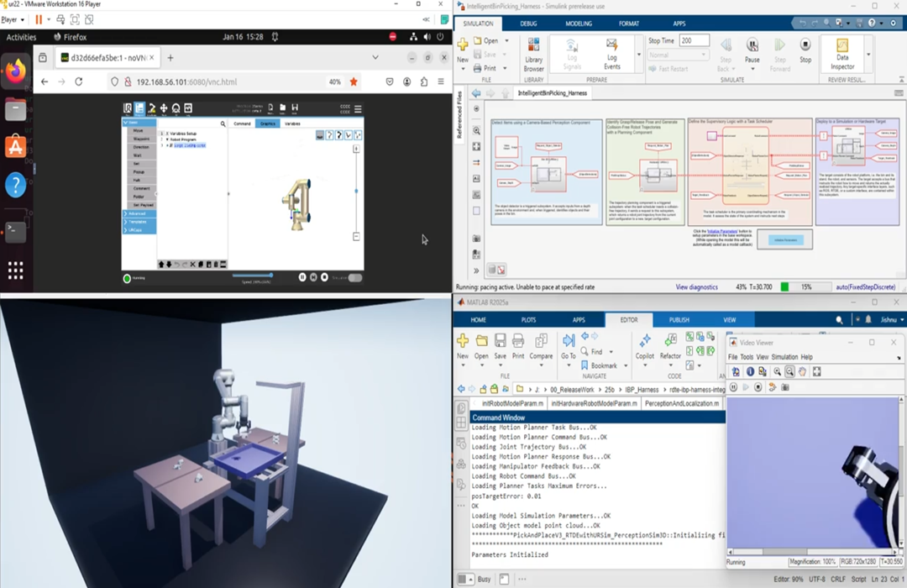The image size is (907, 588).
Task: Open the Simulink Library Browser
Action: pos(533,55)
